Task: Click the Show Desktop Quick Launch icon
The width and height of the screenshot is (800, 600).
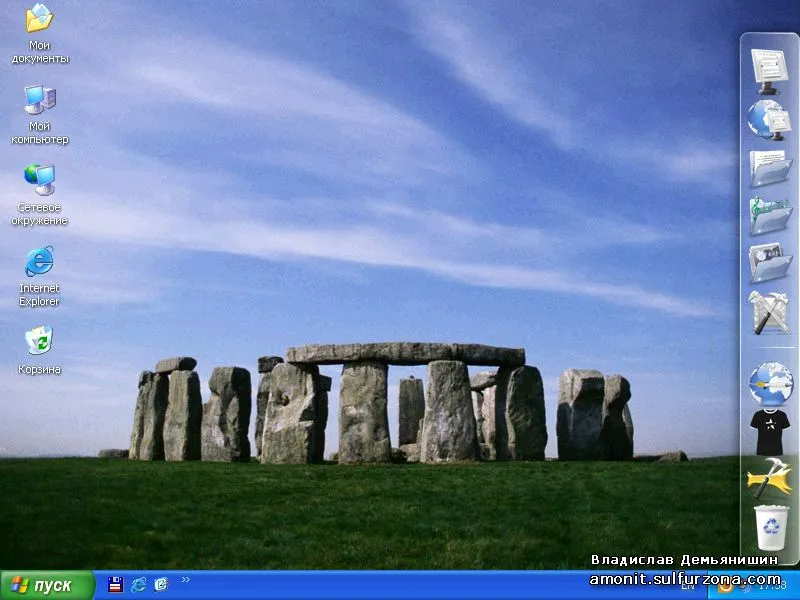Action: pos(161,584)
